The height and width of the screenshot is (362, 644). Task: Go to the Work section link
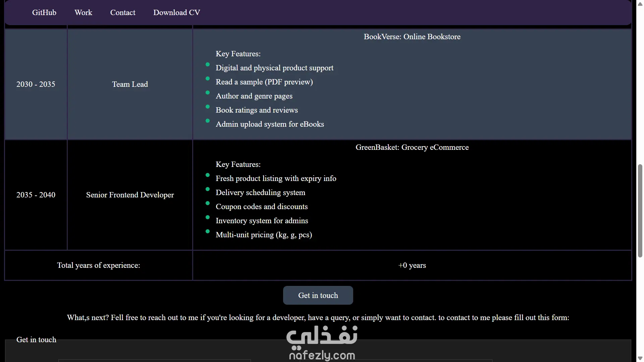83,12
